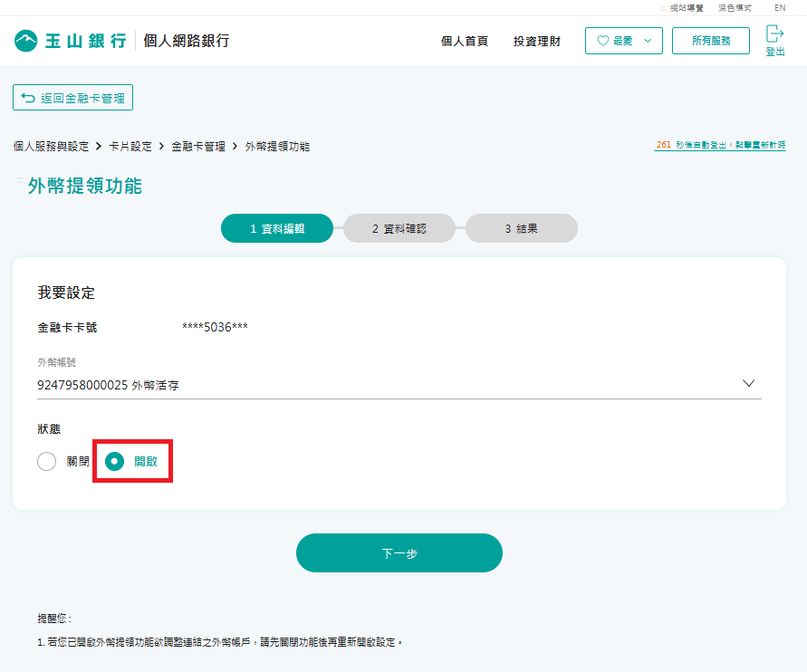Switch to 深色模式 dark mode

point(735,8)
